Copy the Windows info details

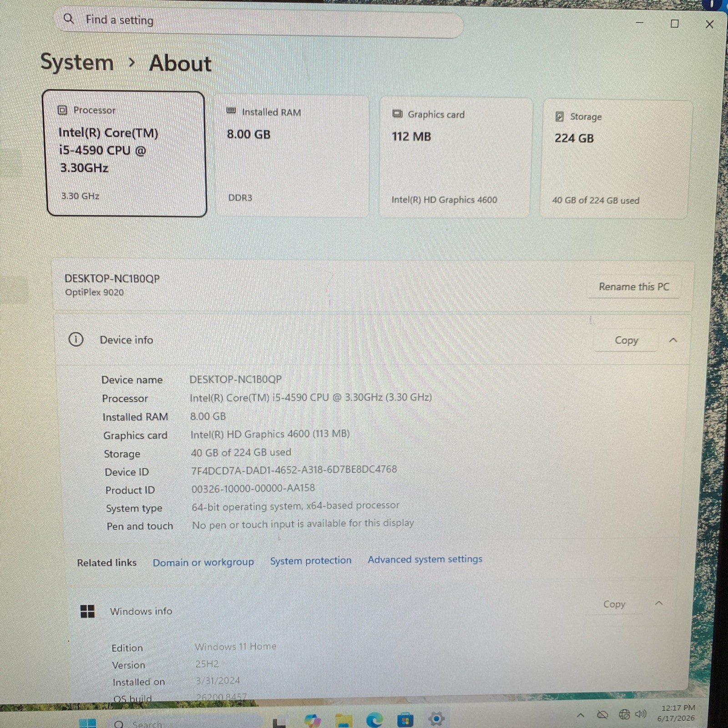coord(614,604)
